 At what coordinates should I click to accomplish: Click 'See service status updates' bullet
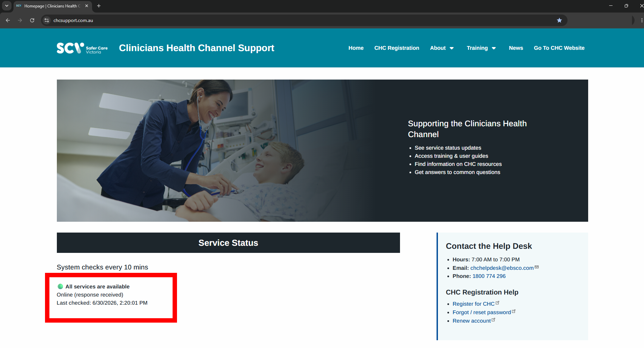click(448, 148)
